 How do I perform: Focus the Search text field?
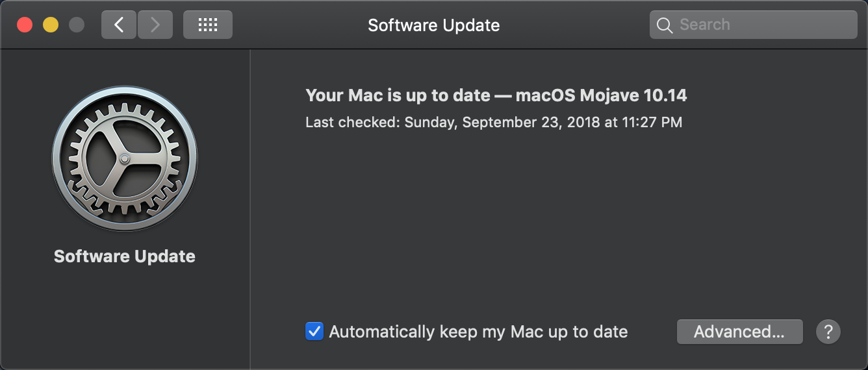coord(754,25)
